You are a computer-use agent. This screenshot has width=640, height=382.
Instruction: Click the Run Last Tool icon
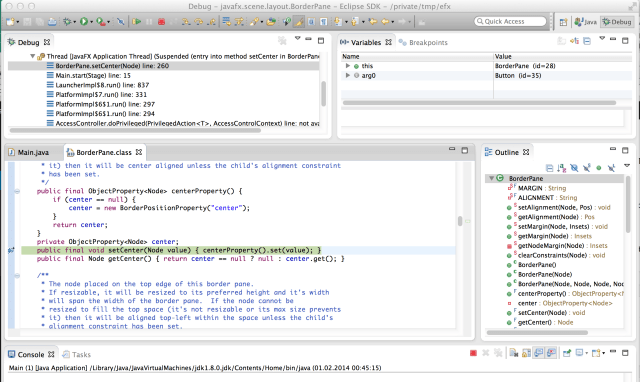click(x=101, y=22)
